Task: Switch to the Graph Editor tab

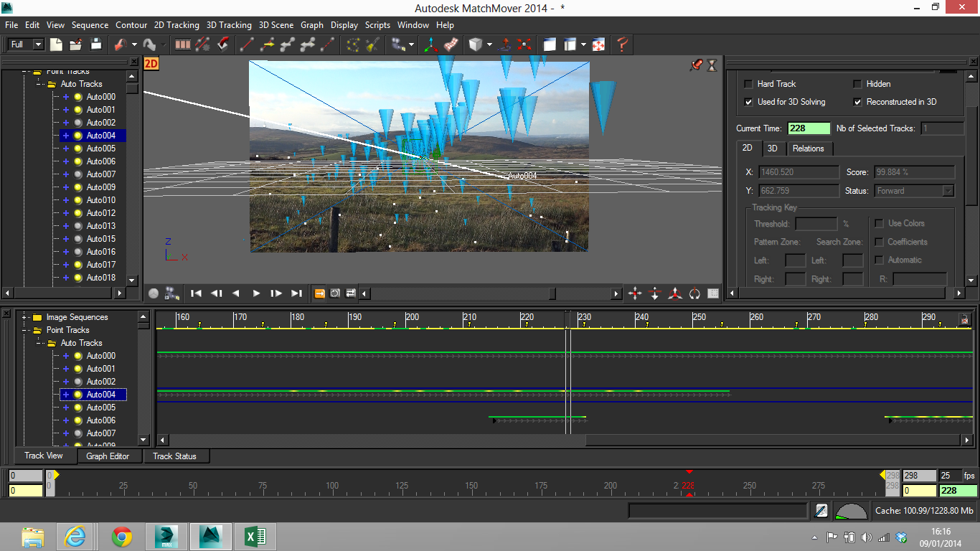Action: 108,456
